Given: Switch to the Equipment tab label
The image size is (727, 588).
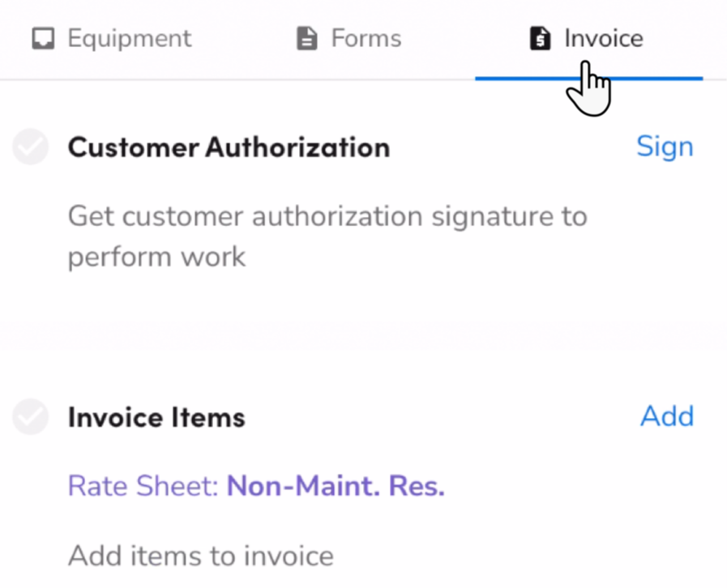Looking at the screenshot, I should point(130,38).
